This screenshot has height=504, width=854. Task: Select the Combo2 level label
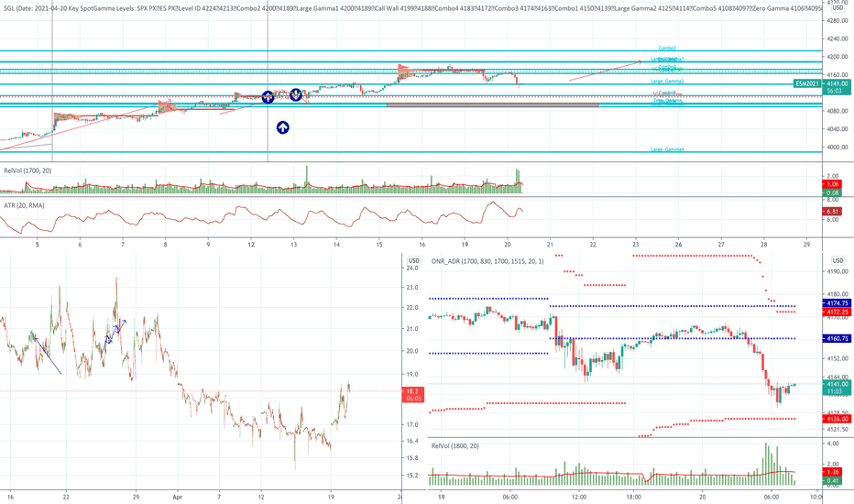667,48
